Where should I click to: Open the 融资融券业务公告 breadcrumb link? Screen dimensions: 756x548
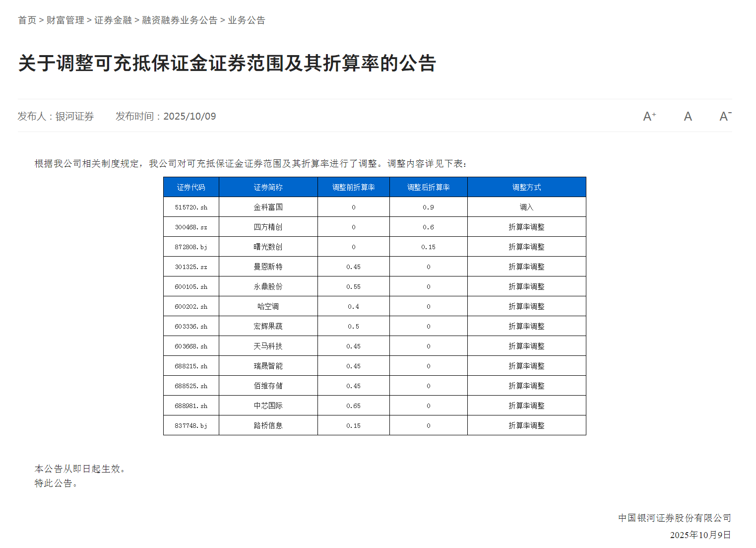pos(180,20)
